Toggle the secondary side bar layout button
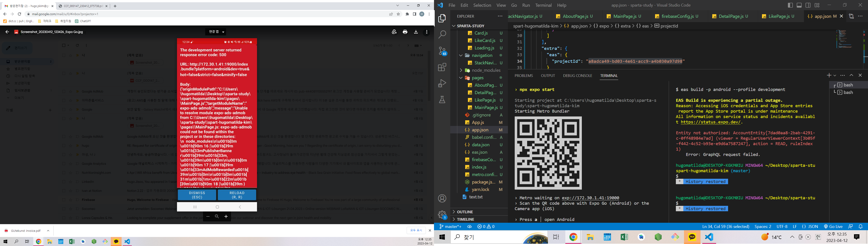The width and height of the screenshot is (868, 246). (808, 5)
